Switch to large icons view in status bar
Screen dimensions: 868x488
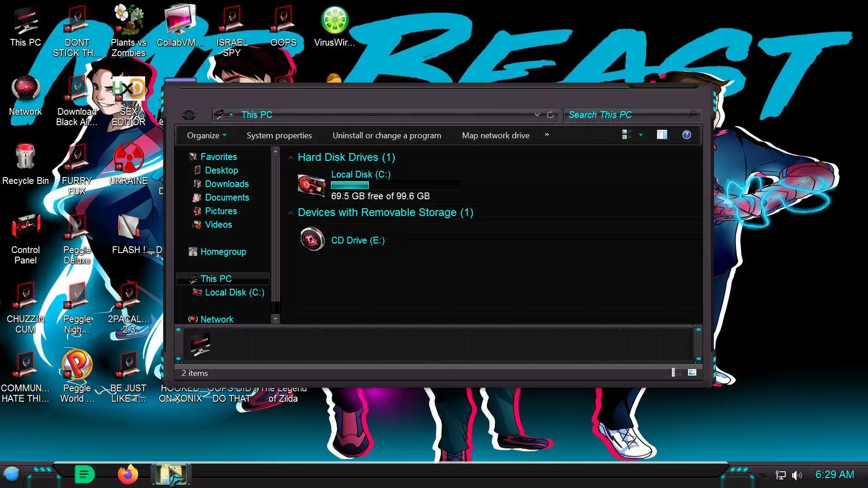tap(692, 373)
